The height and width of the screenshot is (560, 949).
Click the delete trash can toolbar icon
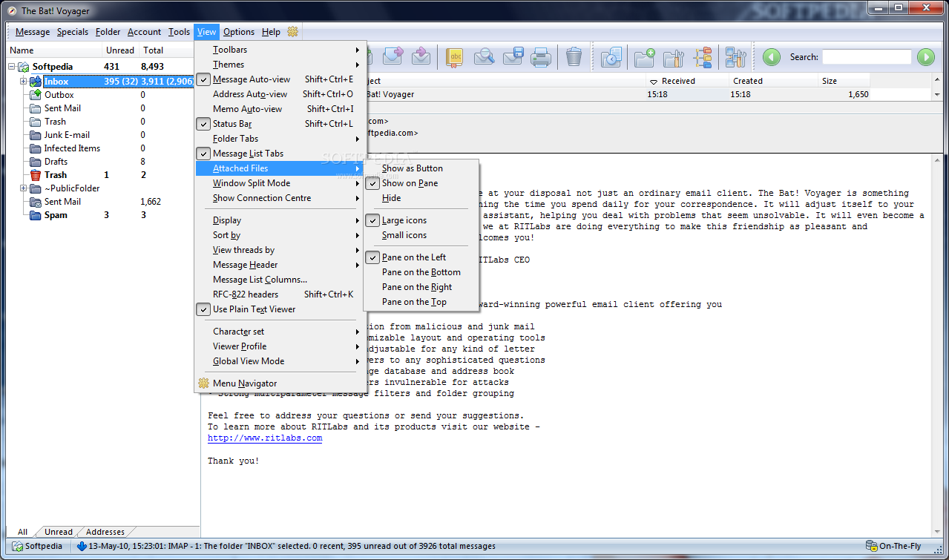pyautogui.click(x=574, y=56)
